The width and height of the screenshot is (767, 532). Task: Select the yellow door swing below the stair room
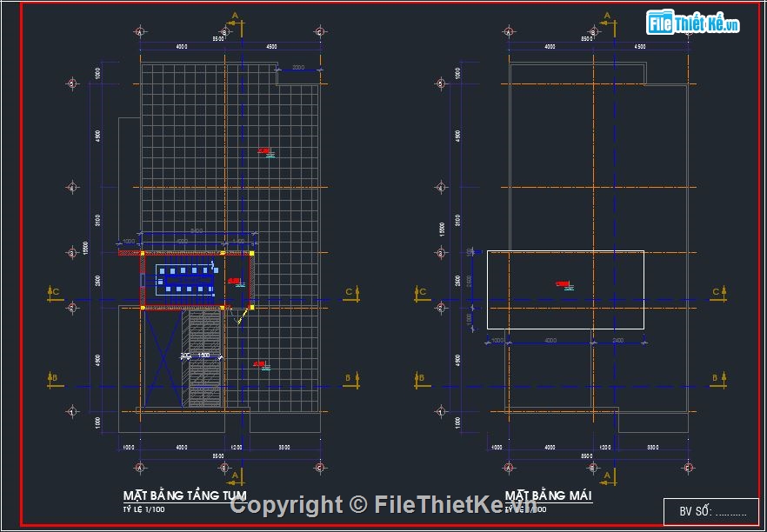point(240,316)
